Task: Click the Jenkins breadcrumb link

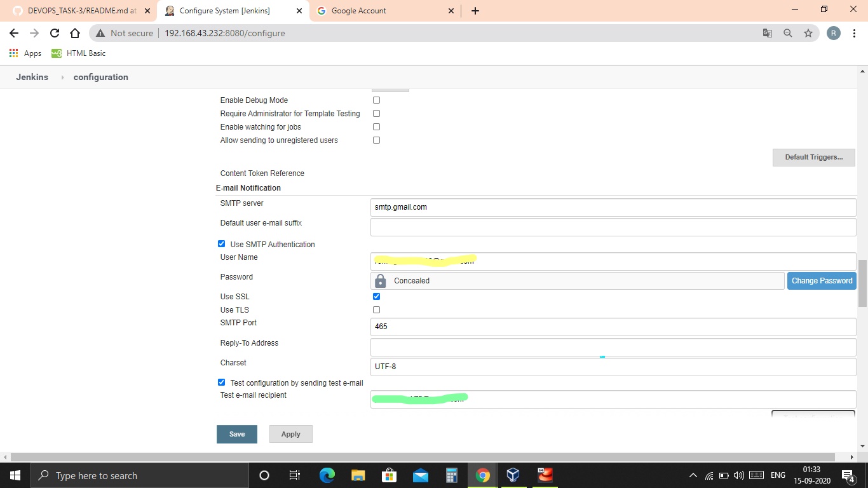Action: click(32, 77)
